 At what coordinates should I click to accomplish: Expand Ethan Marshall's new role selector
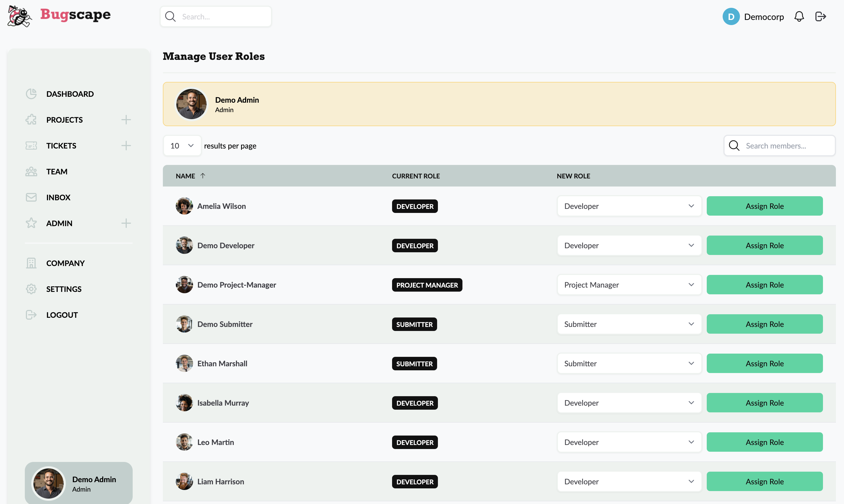click(x=629, y=363)
